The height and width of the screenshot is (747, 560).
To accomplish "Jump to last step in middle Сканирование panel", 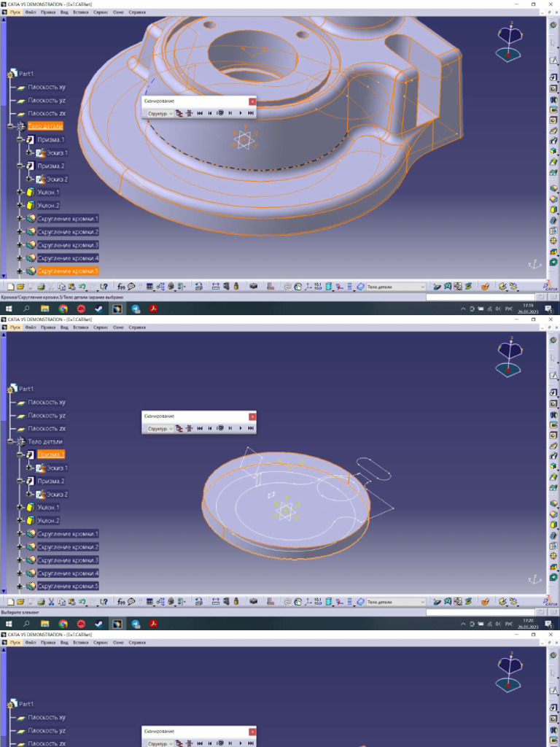I will click(251, 428).
